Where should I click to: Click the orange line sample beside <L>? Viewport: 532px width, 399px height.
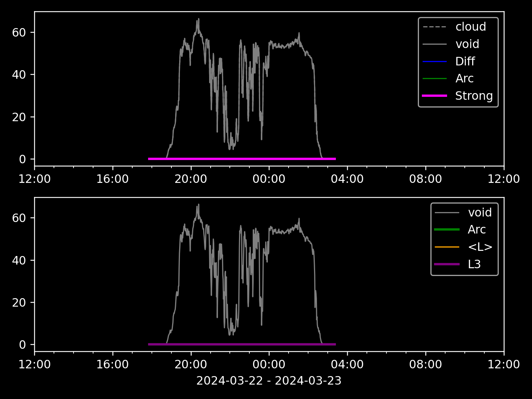click(447, 247)
